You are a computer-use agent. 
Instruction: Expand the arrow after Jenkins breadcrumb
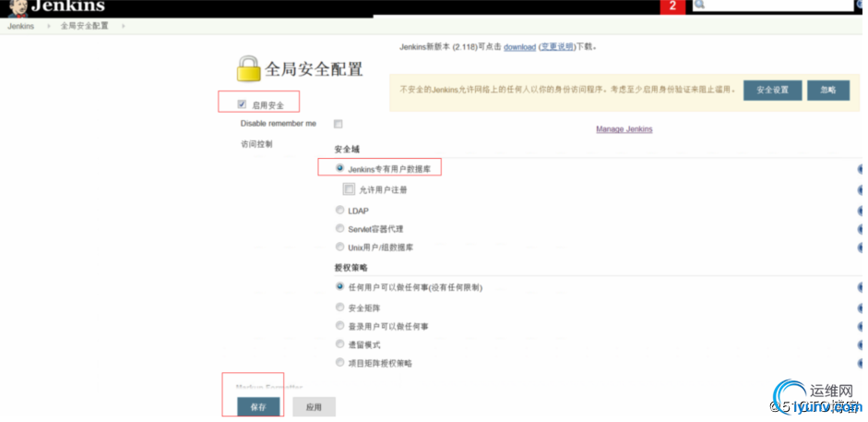48,26
